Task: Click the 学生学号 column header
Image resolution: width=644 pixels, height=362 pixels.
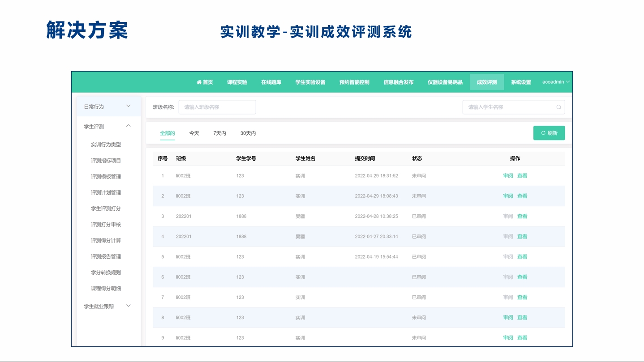Action: (x=246, y=158)
